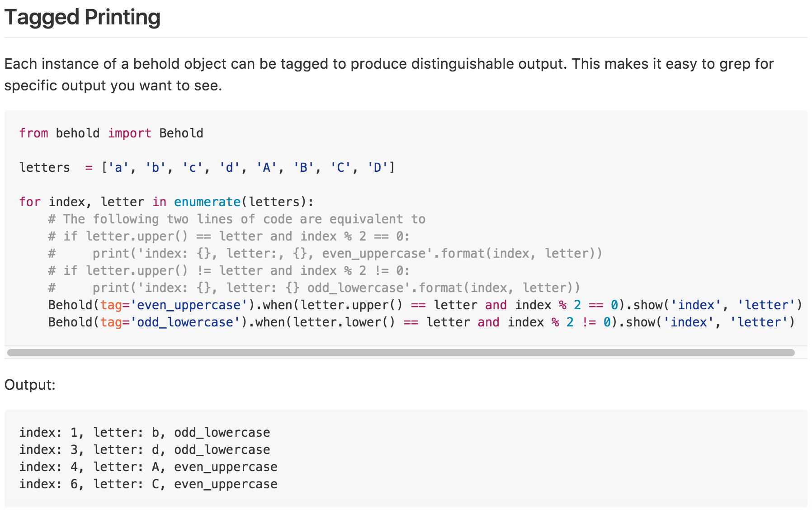Click the commented "if letter.upper() != letter" line
This screenshot has height=510, width=812.
pyautogui.click(x=229, y=271)
